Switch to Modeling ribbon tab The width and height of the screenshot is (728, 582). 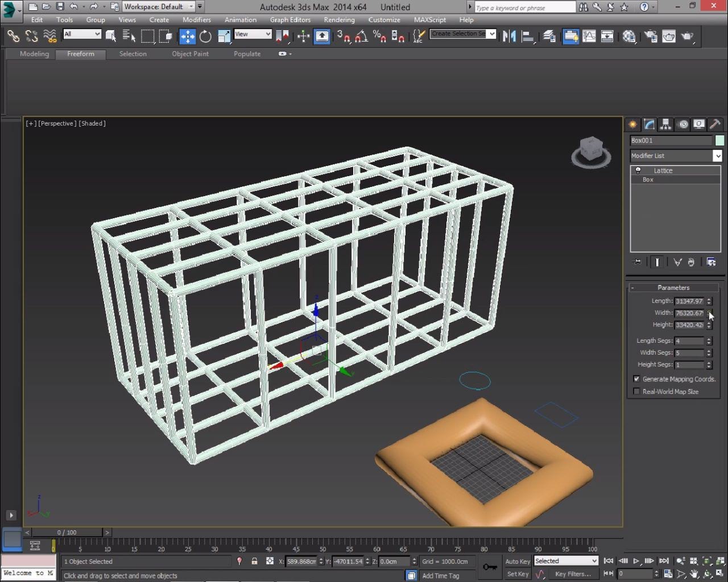34,54
